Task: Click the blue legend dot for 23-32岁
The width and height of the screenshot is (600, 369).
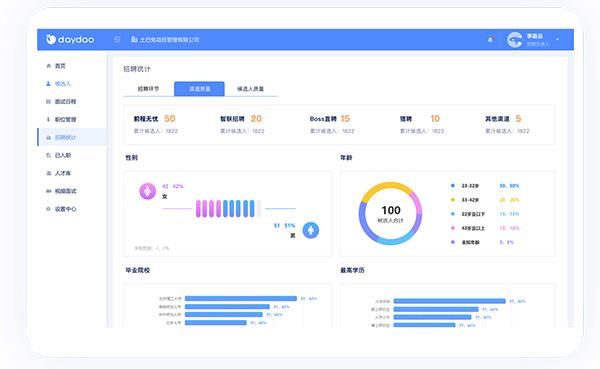Action: pyautogui.click(x=453, y=186)
